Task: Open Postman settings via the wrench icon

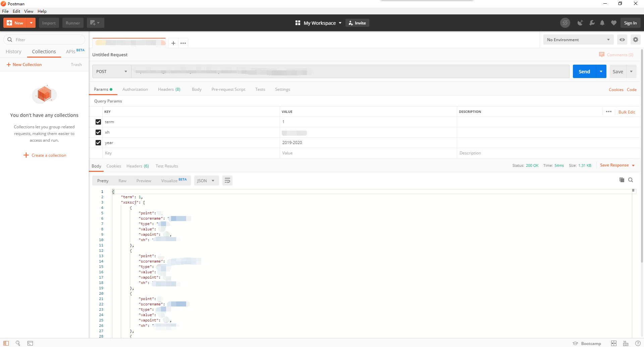Action: [592, 23]
